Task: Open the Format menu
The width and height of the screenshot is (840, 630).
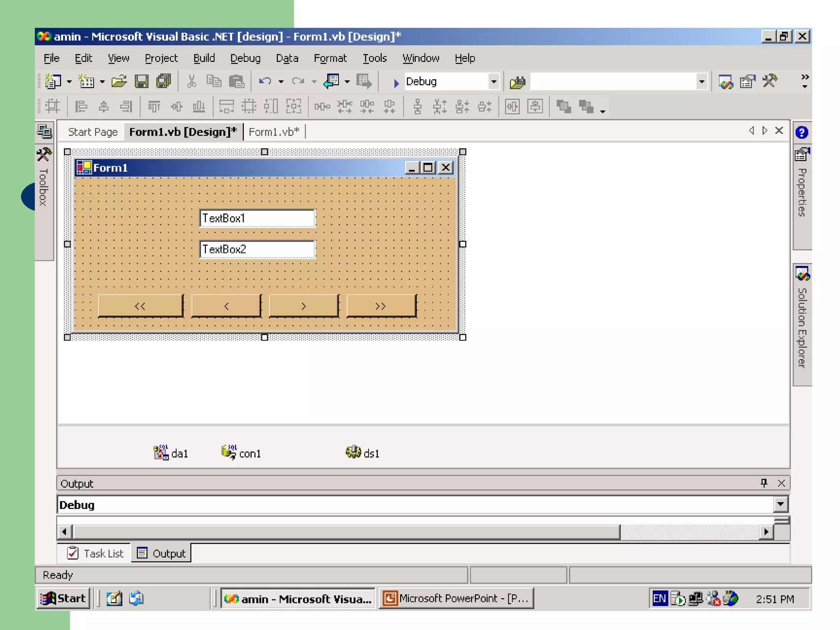Action: [x=330, y=58]
